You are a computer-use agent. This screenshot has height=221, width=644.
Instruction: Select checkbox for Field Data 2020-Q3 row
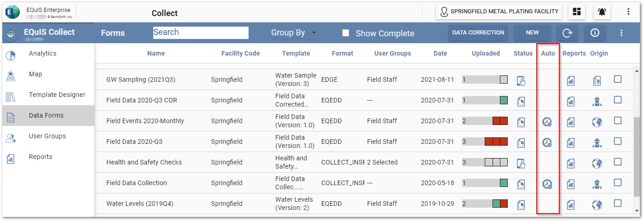(x=618, y=141)
